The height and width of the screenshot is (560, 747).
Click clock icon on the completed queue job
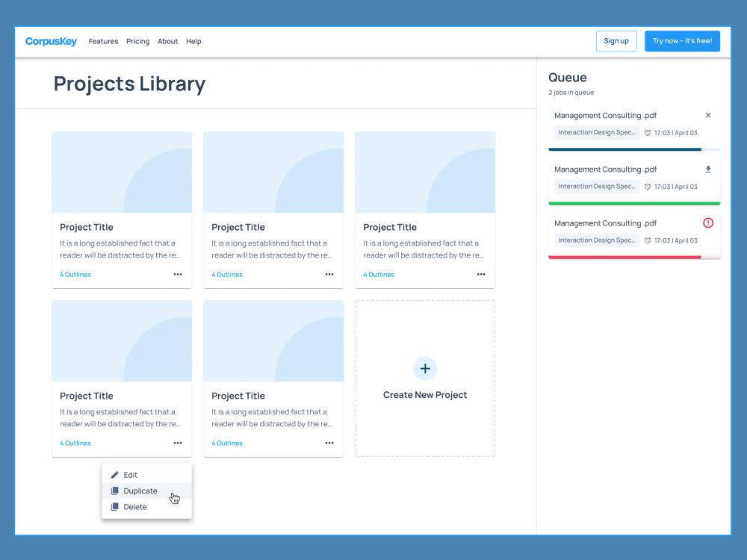pyautogui.click(x=648, y=187)
